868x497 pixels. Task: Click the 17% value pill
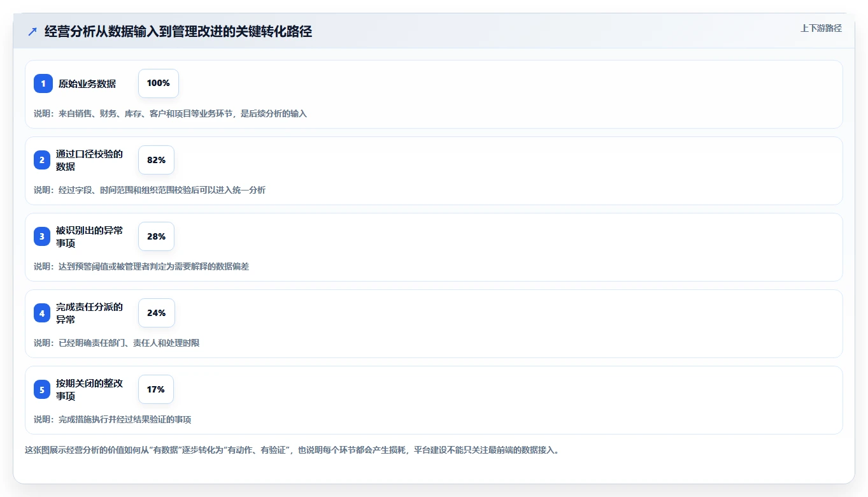156,389
